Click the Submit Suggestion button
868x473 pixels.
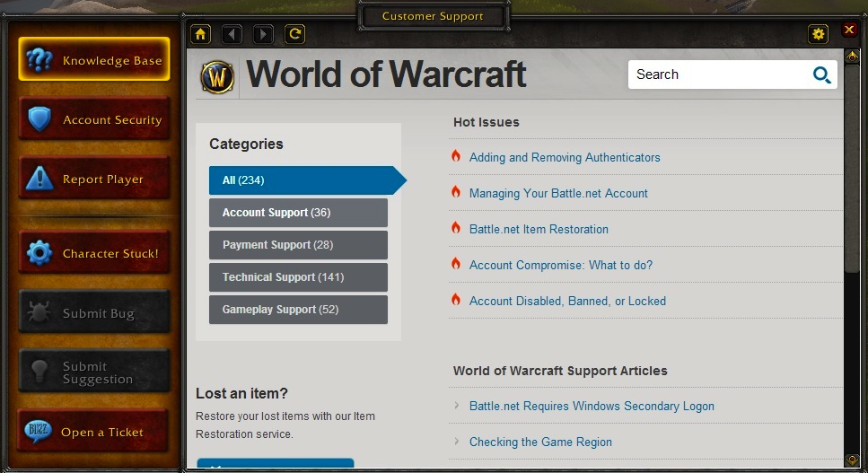pos(94,372)
